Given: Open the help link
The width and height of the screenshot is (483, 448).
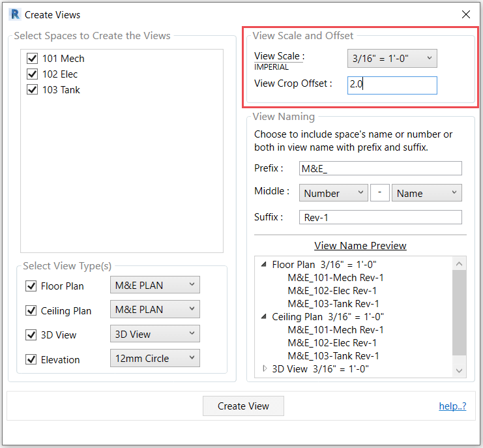Looking at the screenshot, I should pos(452,406).
